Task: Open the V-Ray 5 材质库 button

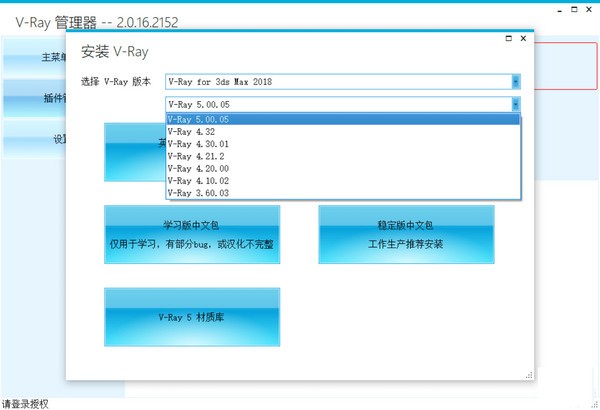Action: [192, 317]
